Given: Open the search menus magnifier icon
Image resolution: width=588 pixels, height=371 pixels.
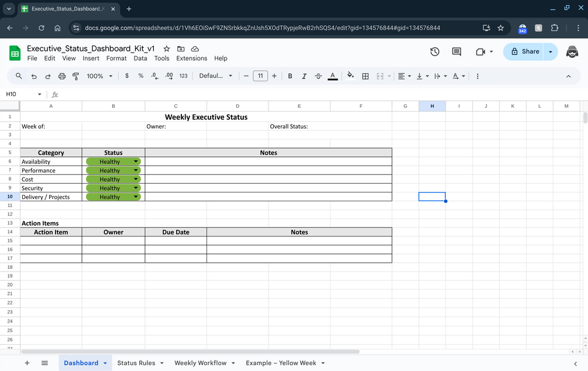Looking at the screenshot, I should click(x=19, y=76).
